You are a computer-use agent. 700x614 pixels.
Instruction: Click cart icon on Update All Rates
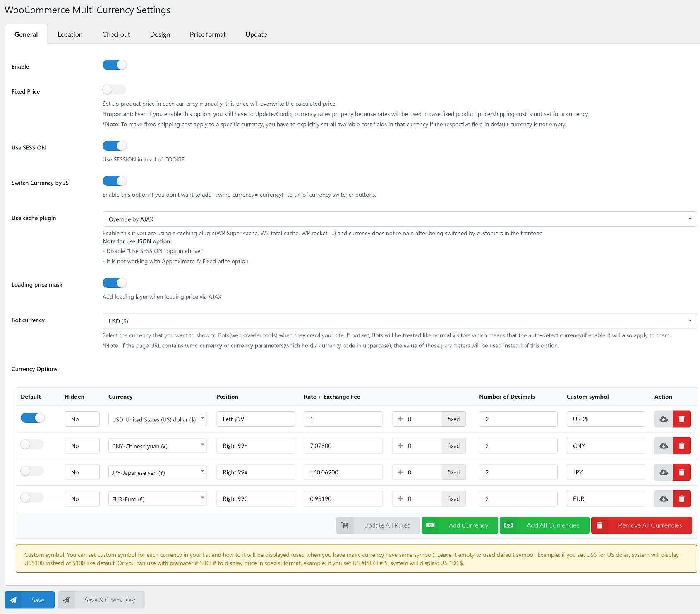[x=345, y=525]
